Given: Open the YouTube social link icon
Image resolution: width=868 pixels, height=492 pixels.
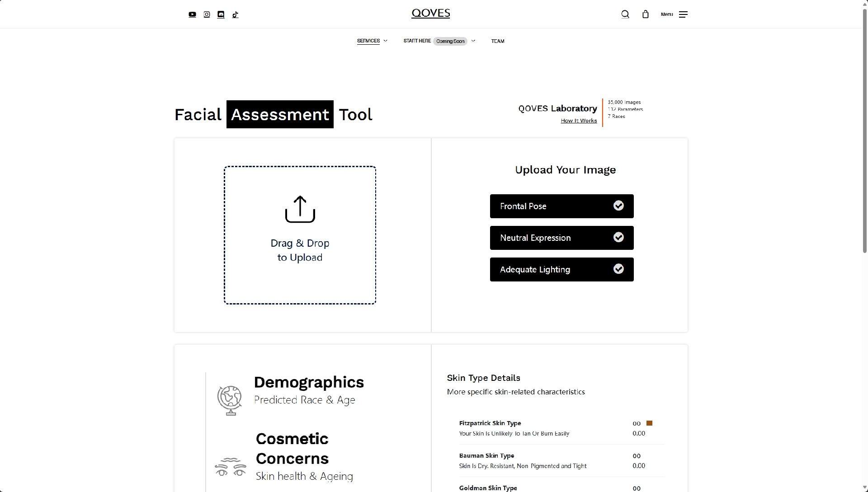Looking at the screenshot, I should [192, 14].
